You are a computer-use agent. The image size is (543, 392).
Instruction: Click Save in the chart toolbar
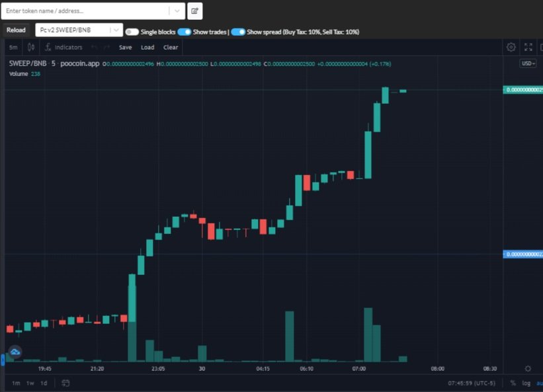pos(126,48)
